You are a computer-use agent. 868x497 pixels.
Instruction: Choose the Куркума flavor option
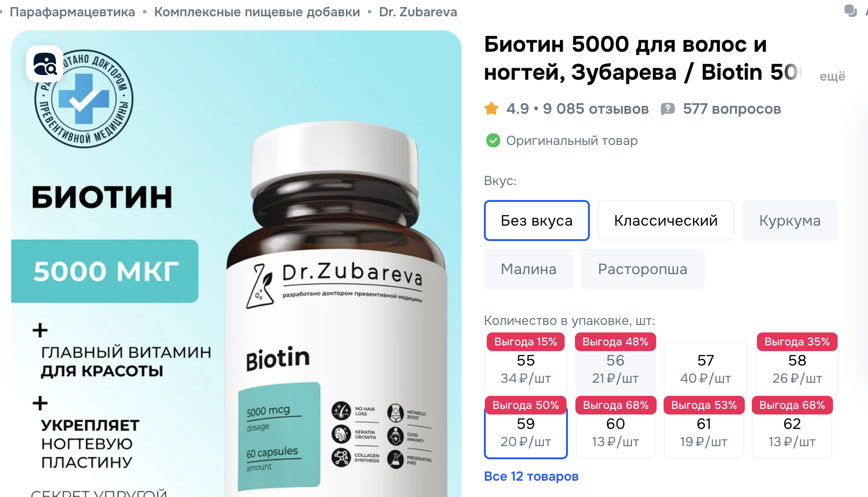(x=790, y=221)
